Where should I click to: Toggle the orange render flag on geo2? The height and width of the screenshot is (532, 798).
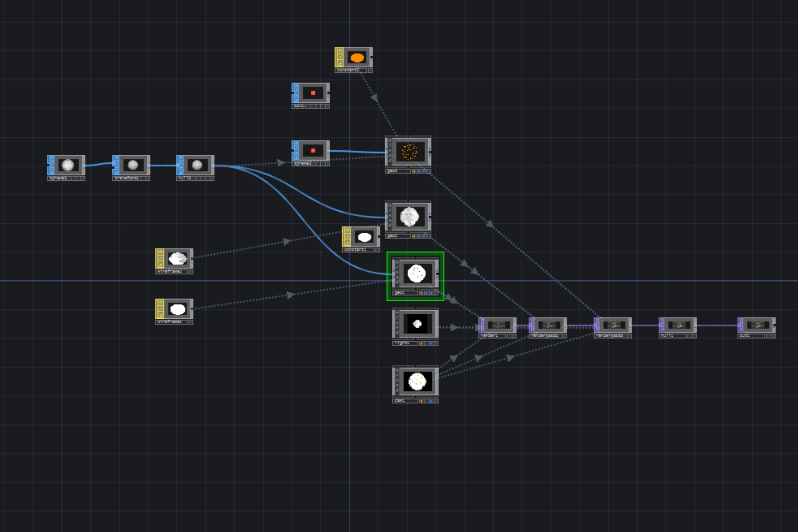414,237
